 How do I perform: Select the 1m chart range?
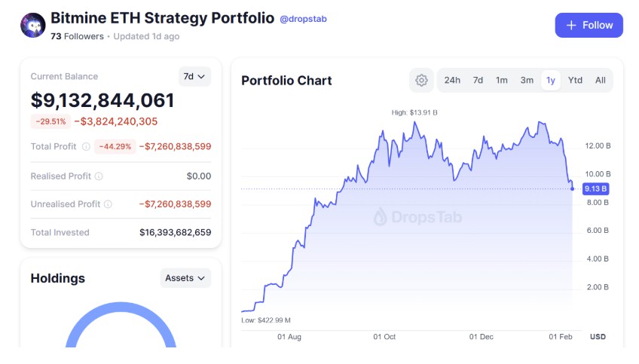(x=501, y=81)
